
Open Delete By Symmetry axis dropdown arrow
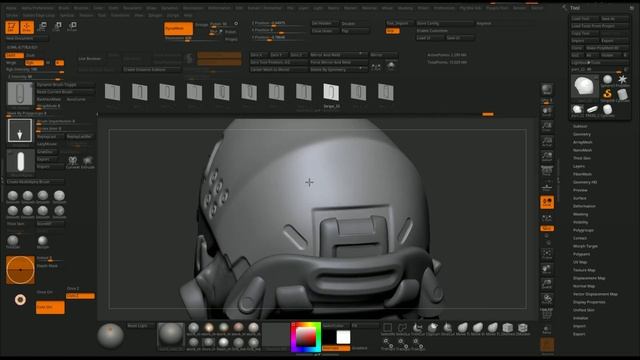[360, 69]
